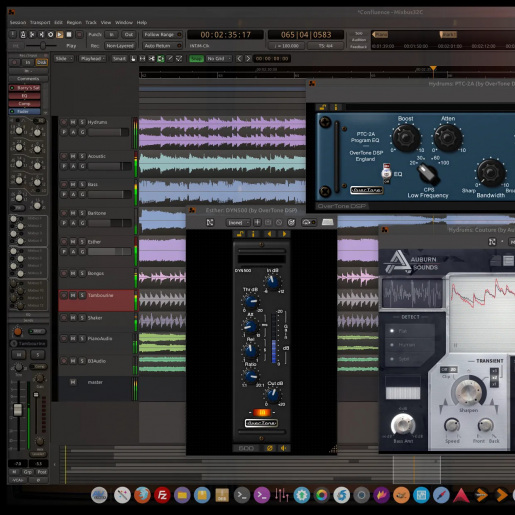Click the Comments button in mixer strip
This screenshot has width=515, height=515.
point(28,79)
